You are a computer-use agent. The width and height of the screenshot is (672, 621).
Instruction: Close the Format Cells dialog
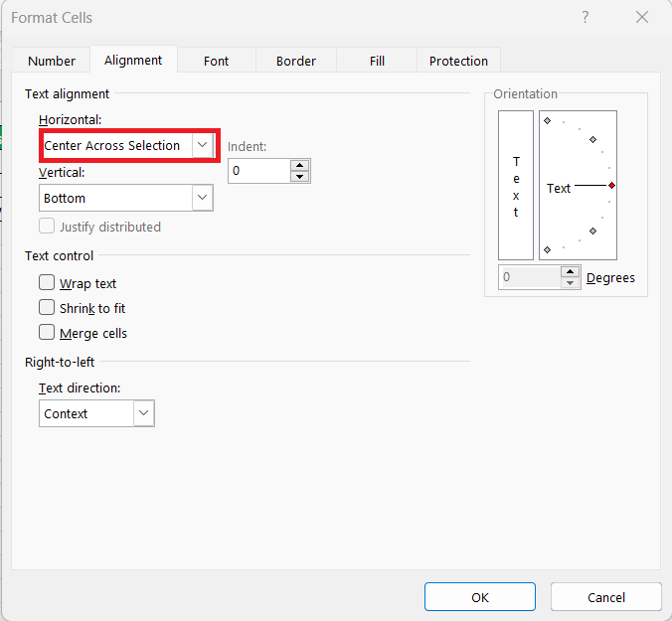click(642, 17)
